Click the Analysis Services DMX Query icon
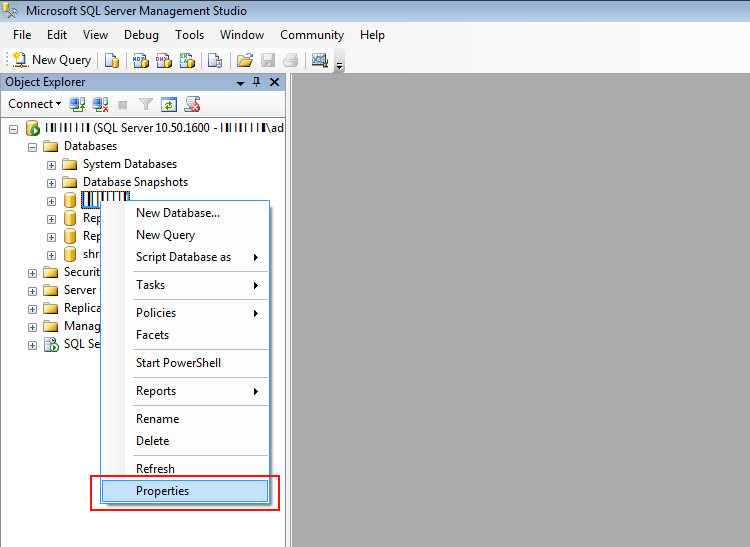Image resolution: width=750 pixels, height=547 pixels. pyautogui.click(x=164, y=60)
